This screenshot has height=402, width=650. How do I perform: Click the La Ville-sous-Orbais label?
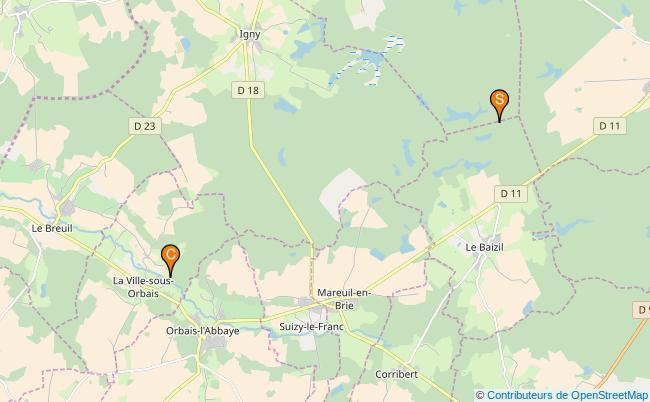click(143, 287)
